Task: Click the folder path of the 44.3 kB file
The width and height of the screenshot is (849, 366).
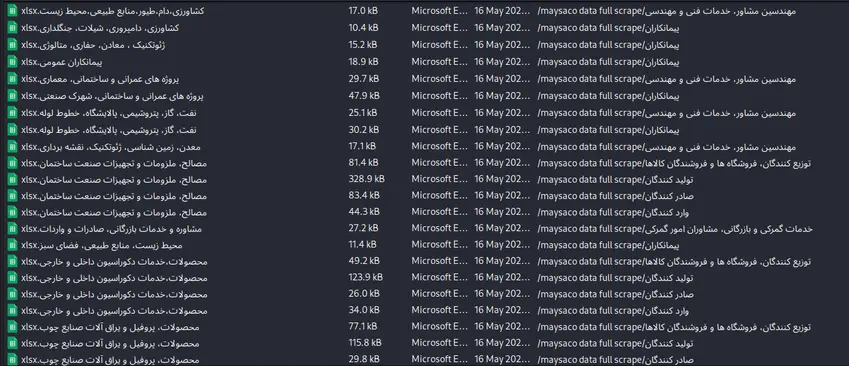Action: coord(613,212)
